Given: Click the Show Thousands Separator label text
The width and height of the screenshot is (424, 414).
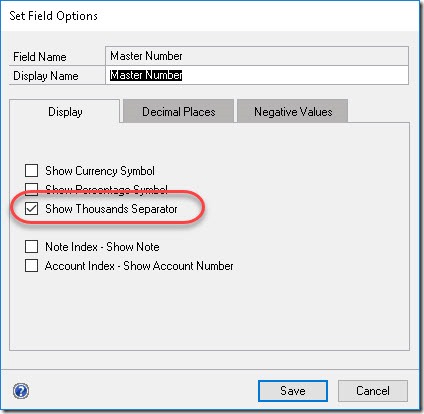Looking at the screenshot, I should pyautogui.click(x=111, y=209).
